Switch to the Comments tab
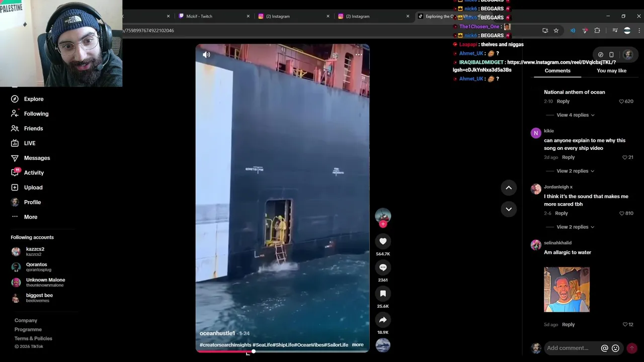This screenshot has height=362, width=644. 557,71
